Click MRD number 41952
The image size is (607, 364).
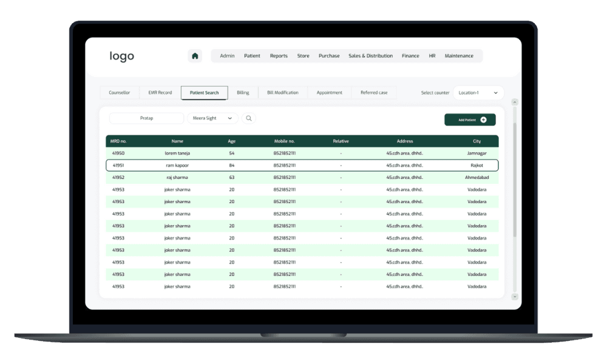[118, 178]
